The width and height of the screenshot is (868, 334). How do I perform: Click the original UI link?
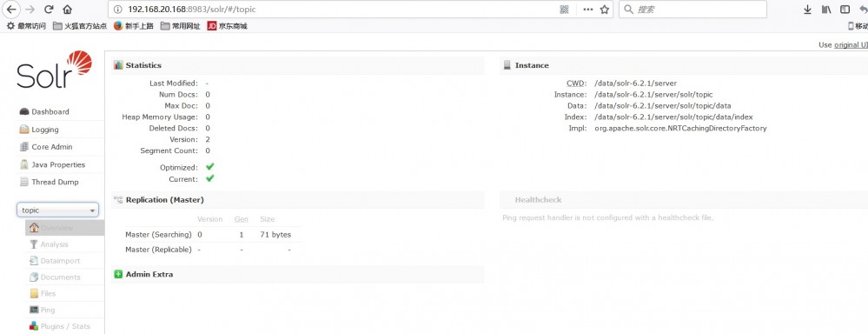851,45
